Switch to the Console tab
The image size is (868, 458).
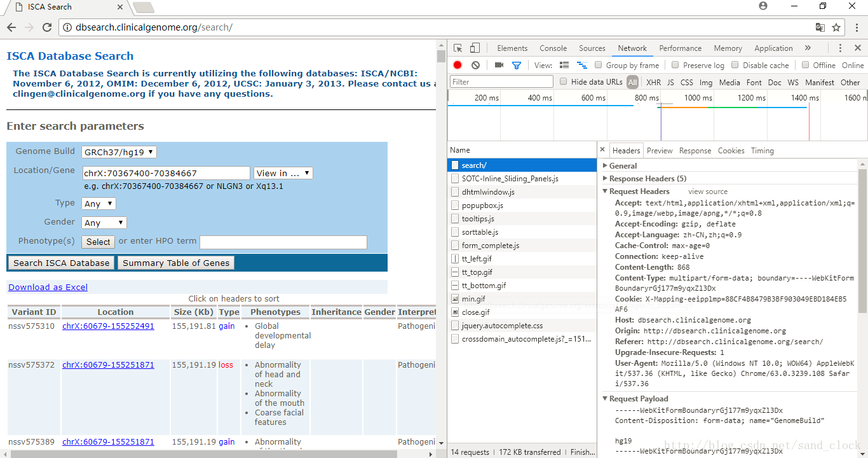click(x=553, y=48)
